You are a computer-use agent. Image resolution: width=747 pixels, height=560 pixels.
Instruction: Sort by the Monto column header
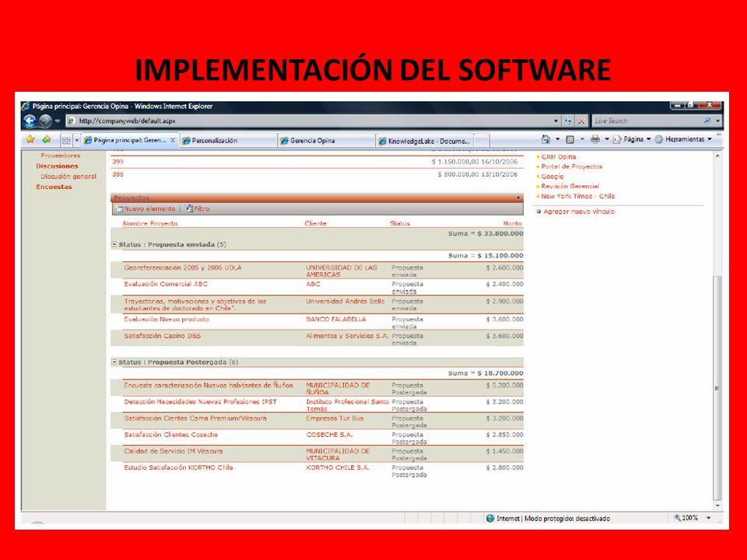click(x=513, y=223)
